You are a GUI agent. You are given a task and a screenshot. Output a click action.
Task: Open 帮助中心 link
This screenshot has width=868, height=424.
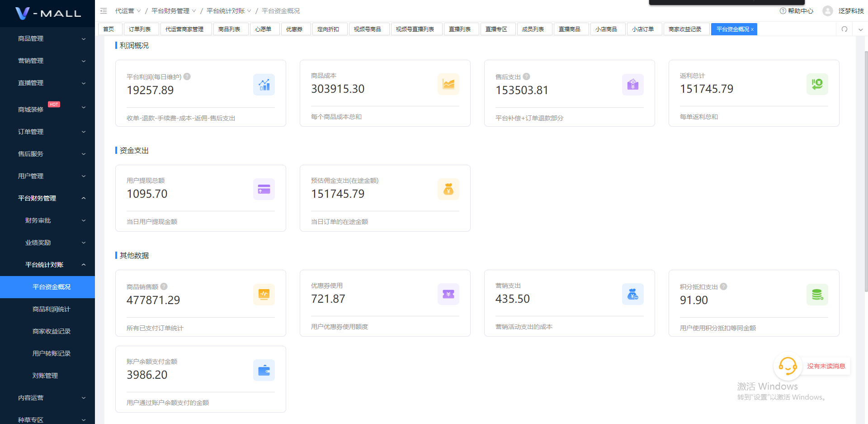tap(797, 11)
